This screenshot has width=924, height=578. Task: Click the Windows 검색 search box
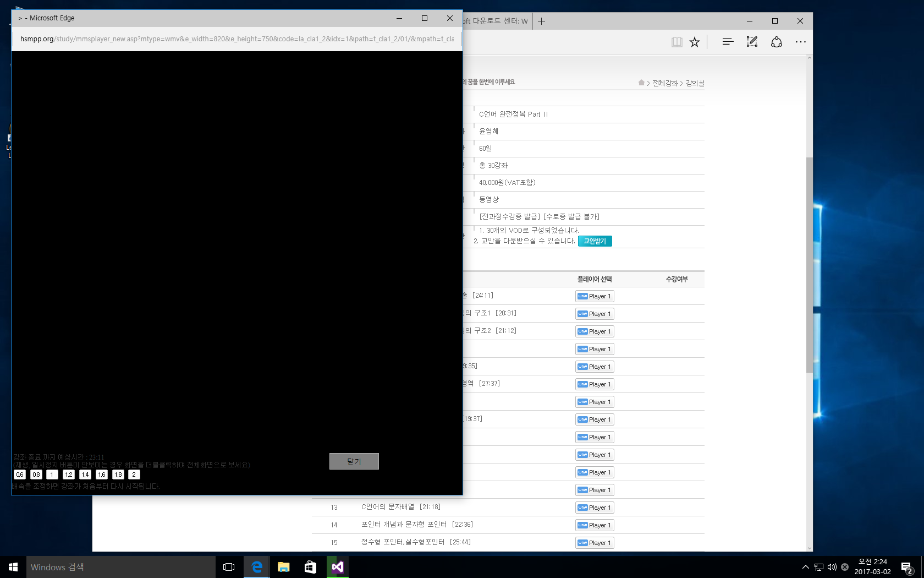click(x=121, y=567)
